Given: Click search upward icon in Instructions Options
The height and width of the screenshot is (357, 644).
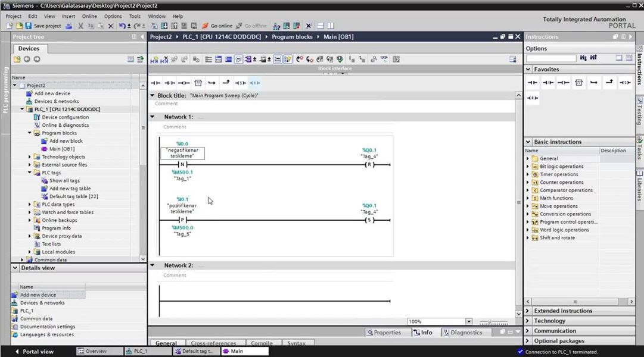Looking at the screenshot, I should click(x=593, y=58).
